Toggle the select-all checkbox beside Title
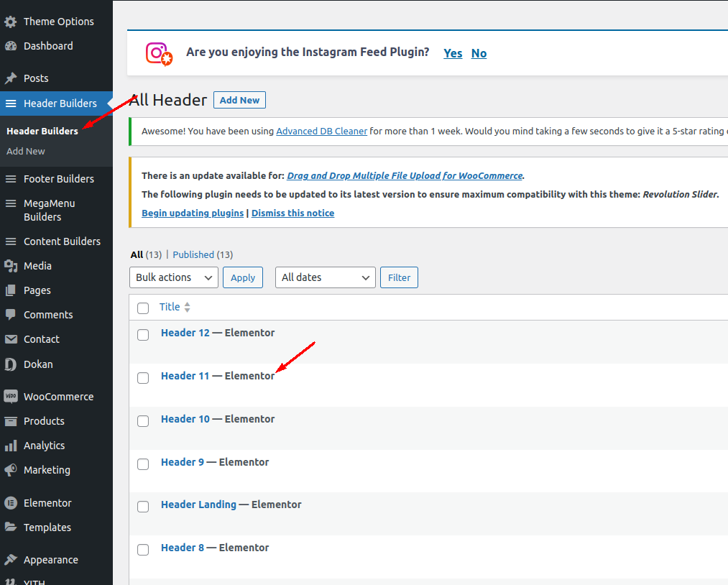The image size is (728, 585). click(143, 308)
